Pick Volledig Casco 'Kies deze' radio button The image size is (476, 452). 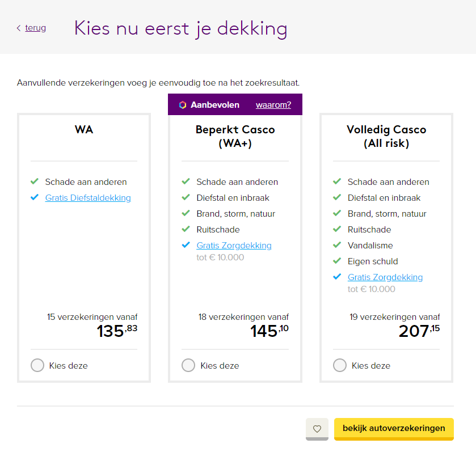click(340, 365)
